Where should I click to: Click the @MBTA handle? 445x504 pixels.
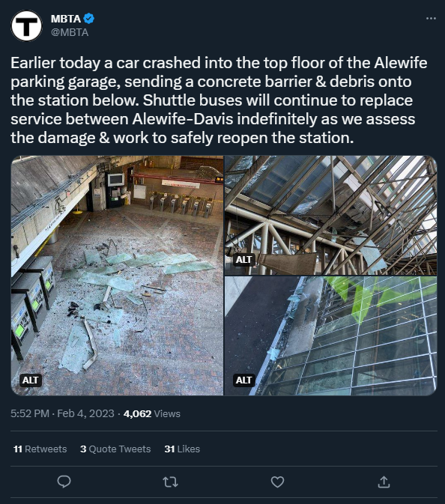[70, 32]
